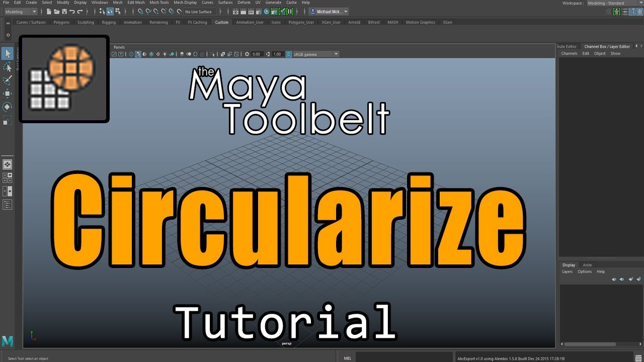The width and height of the screenshot is (644, 362).
Task: Switch to four view layout
Action: point(8,177)
